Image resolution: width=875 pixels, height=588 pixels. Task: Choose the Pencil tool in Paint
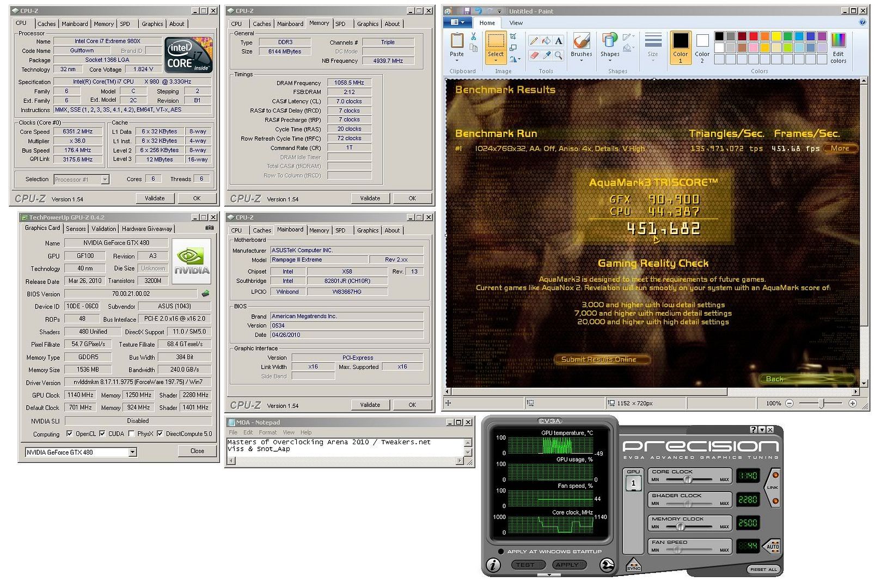[x=534, y=41]
